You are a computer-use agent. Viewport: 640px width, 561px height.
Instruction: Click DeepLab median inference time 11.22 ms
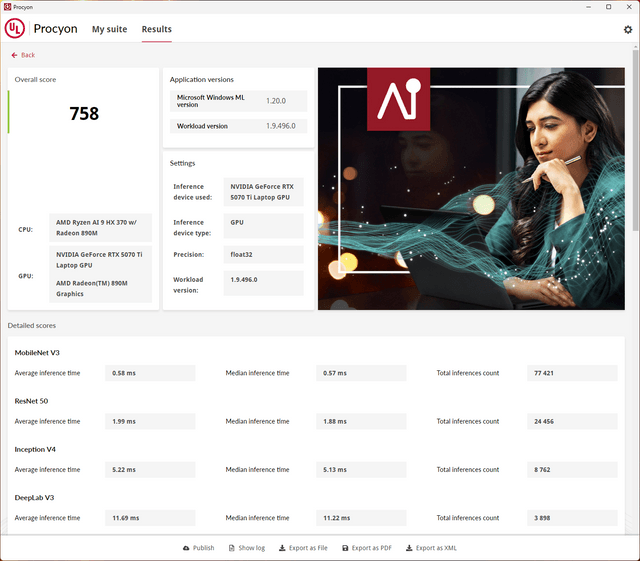[361, 518]
